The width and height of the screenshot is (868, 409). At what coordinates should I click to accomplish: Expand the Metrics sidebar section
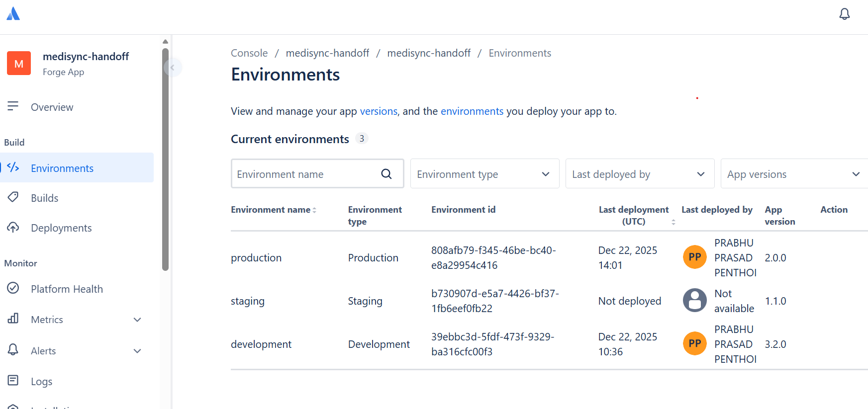pos(137,320)
